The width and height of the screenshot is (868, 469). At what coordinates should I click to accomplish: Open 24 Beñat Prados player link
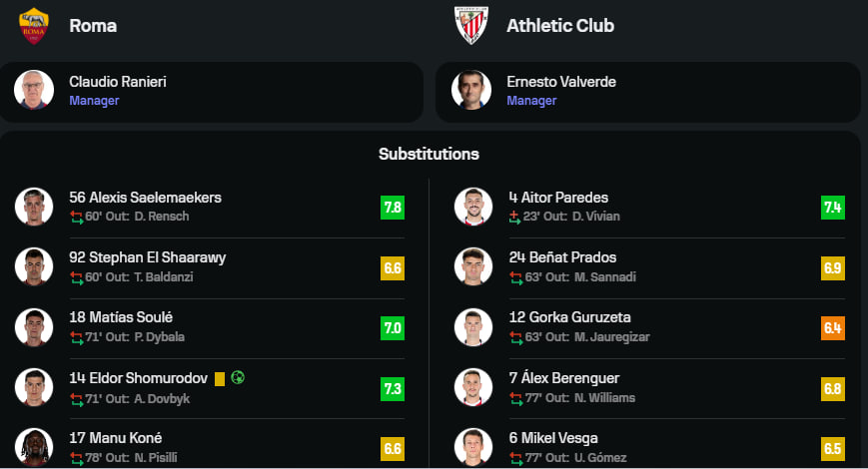click(562, 257)
